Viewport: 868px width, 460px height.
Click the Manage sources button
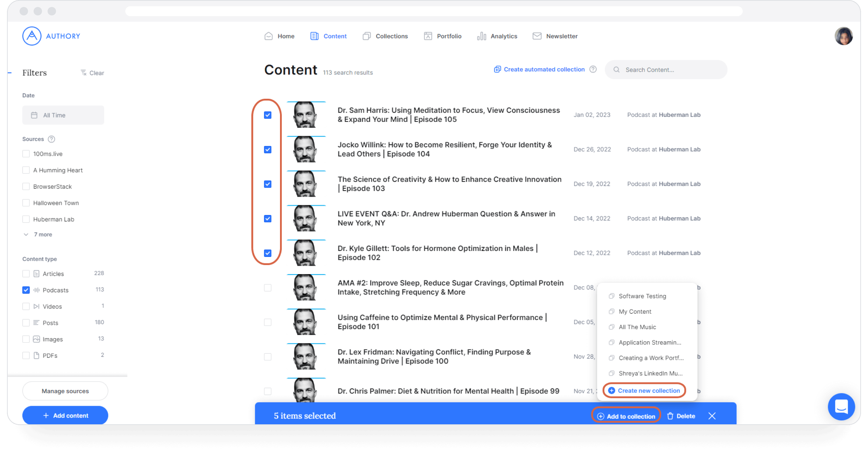point(65,391)
